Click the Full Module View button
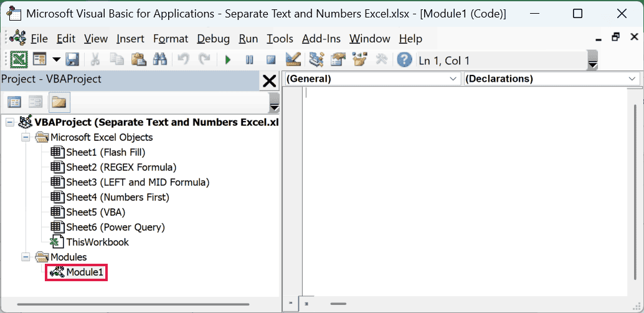 click(306, 304)
